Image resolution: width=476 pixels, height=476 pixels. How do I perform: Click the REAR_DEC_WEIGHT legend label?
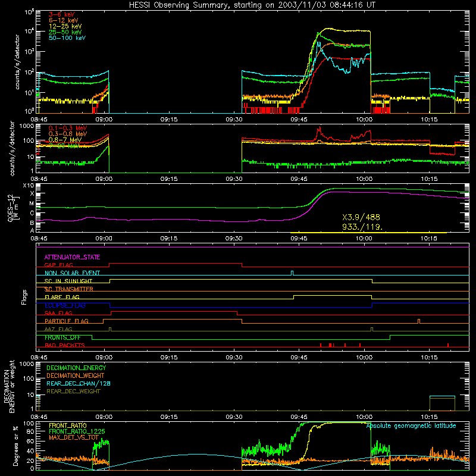pos(73,392)
